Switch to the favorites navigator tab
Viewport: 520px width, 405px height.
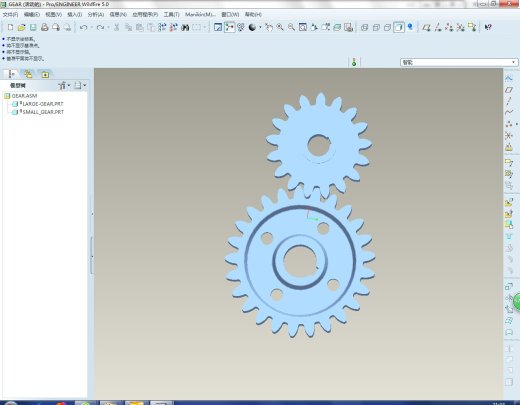pyautogui.click(x=45, y=74)
